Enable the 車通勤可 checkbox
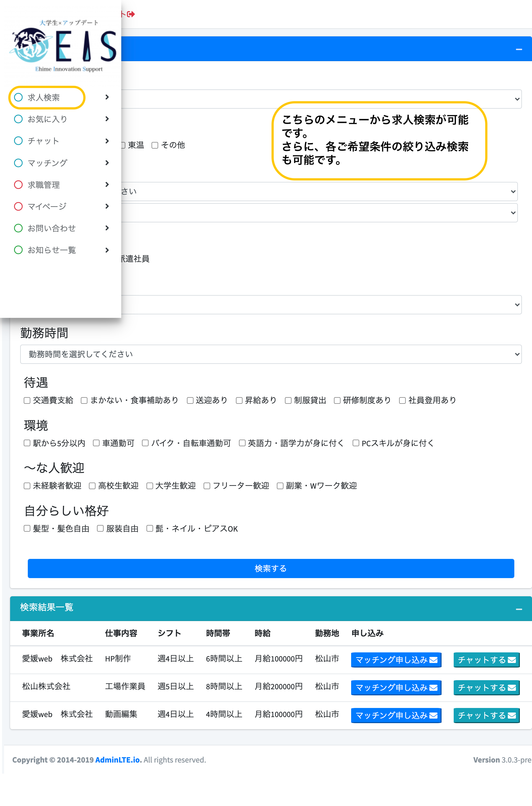Screen dimensions: 532x806 tap(96, 443)
